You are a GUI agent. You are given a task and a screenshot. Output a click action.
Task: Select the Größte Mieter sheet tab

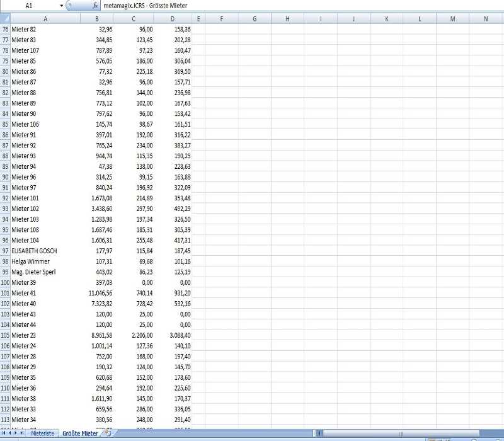click(x=80, y=433)
